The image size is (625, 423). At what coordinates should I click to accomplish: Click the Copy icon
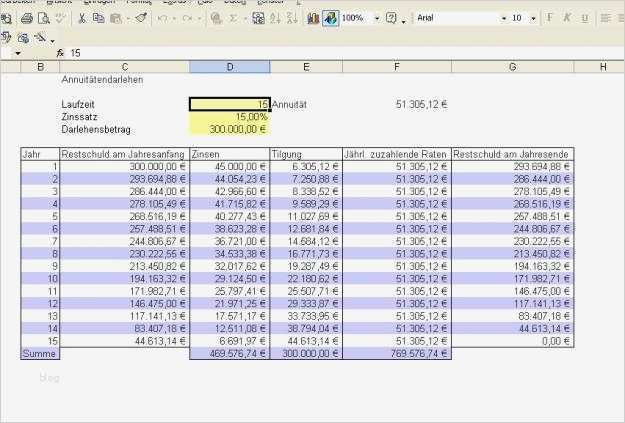click(x=98, y=18)
